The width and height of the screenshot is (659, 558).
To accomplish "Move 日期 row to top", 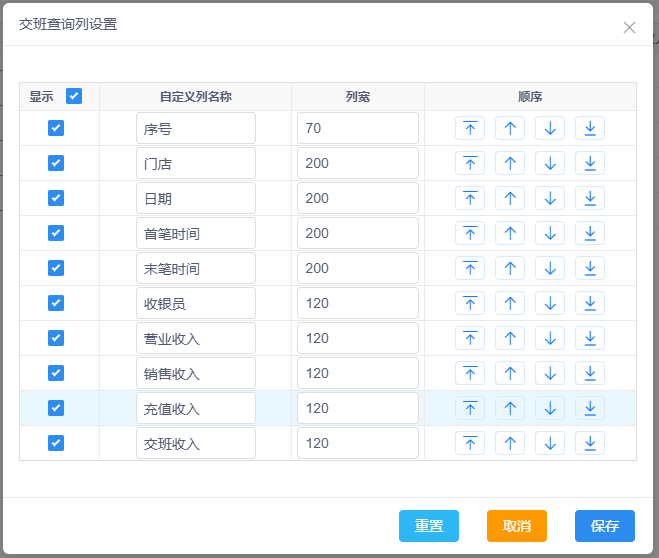I will point(470,198).
